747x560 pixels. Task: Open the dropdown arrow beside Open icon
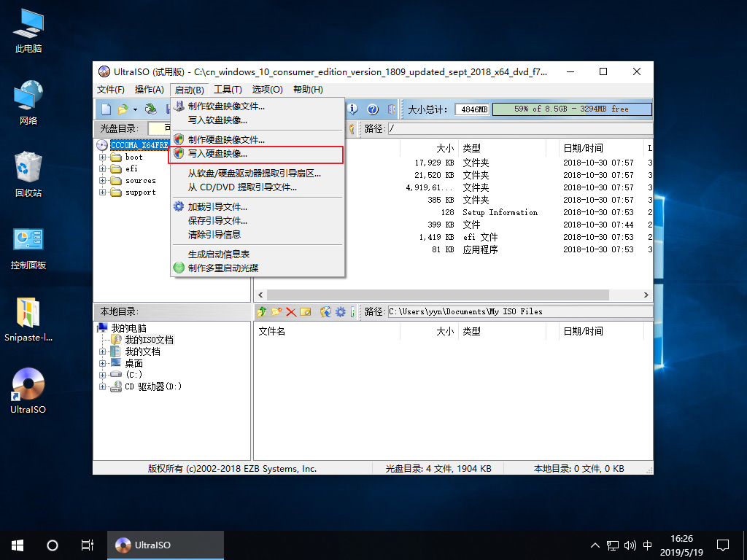(135, 109)
